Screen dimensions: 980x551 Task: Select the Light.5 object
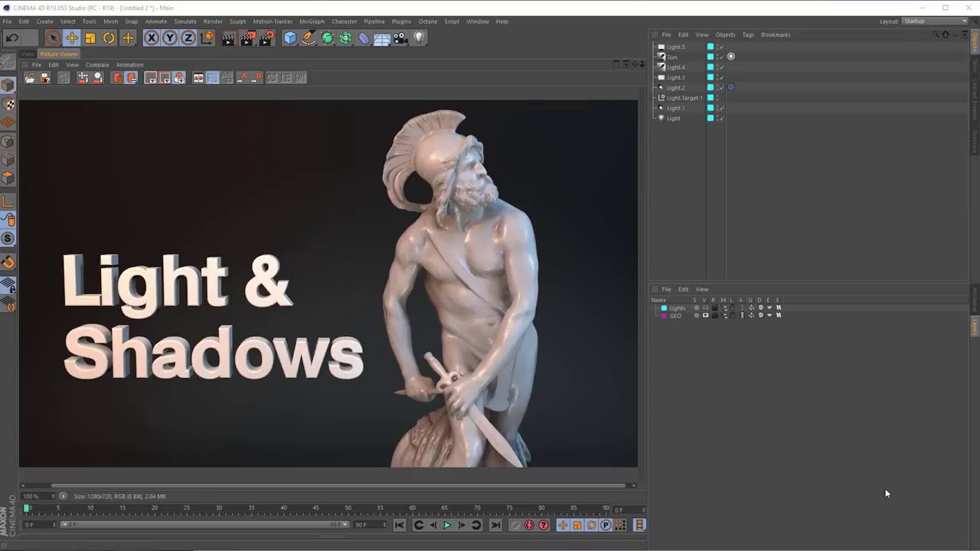tap(675, 47)
